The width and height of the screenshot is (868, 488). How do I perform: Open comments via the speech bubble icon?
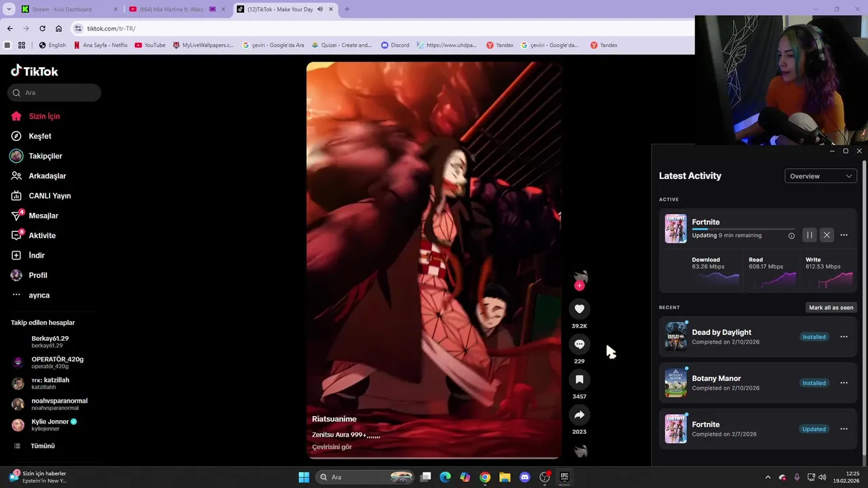pos(579,344)
